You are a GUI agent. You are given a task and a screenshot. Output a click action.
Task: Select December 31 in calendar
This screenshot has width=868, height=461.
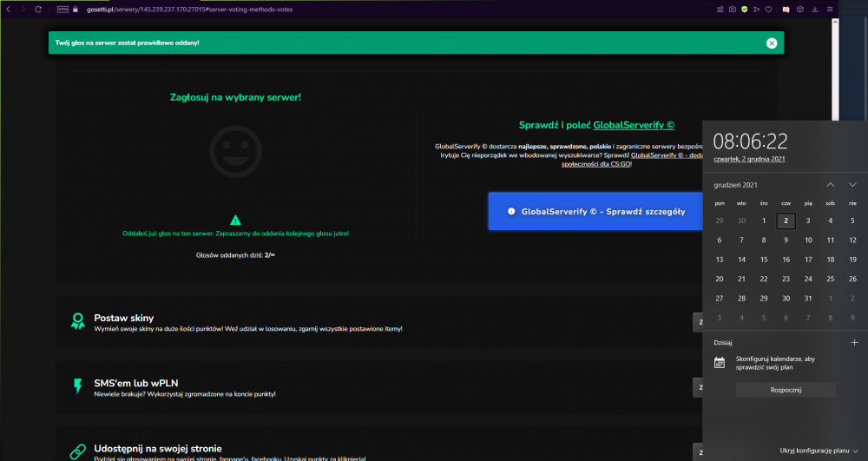[808, 299]
